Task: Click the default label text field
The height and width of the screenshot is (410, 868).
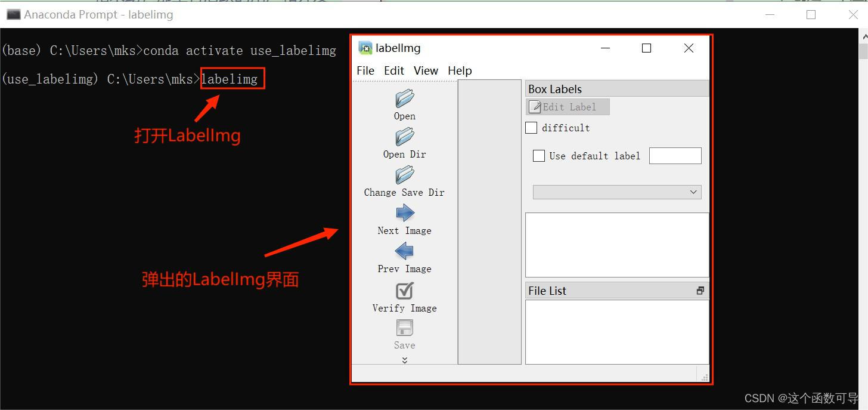Action: click(675, 156)
